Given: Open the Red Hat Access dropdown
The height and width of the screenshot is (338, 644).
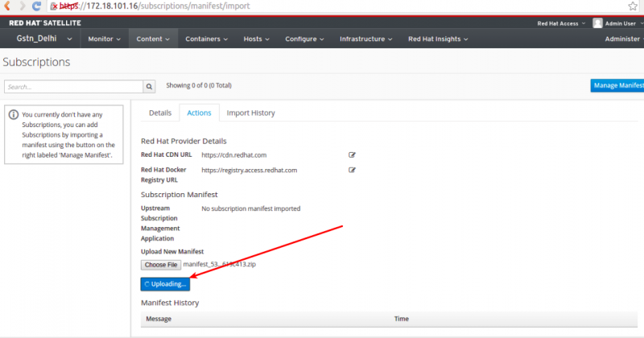Looking at the screenshot, I should (x=561, y=23).
